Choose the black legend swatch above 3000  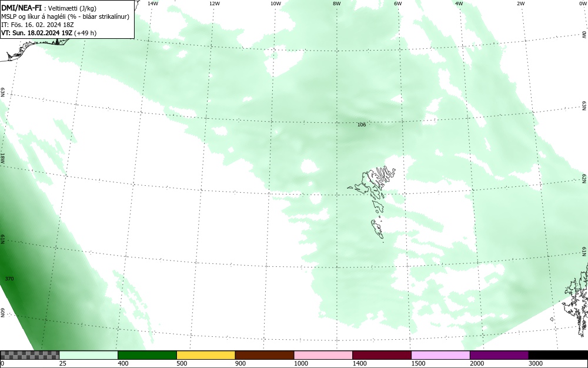[x=558, y=355]
